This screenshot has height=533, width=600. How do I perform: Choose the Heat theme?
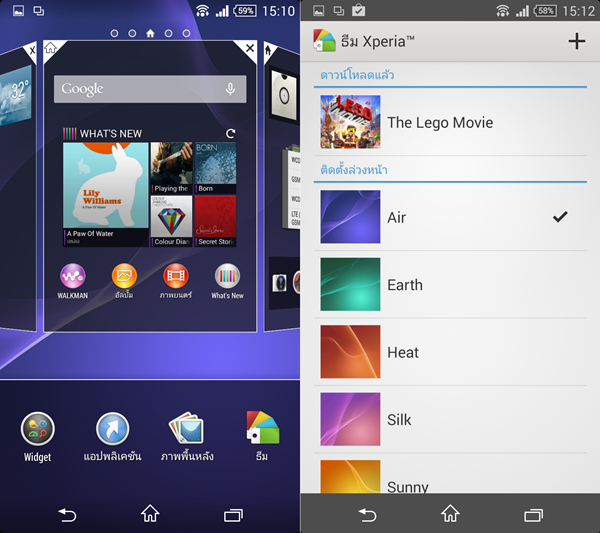450,352
